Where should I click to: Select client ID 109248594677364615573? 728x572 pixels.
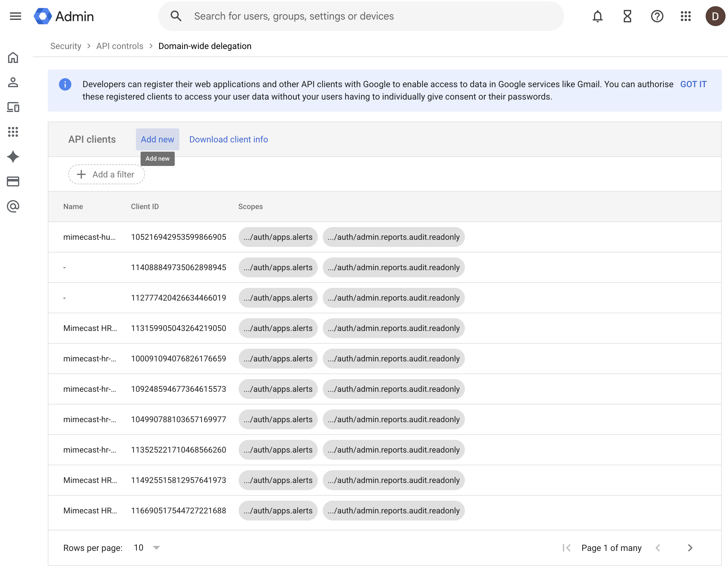pos(178,389)
